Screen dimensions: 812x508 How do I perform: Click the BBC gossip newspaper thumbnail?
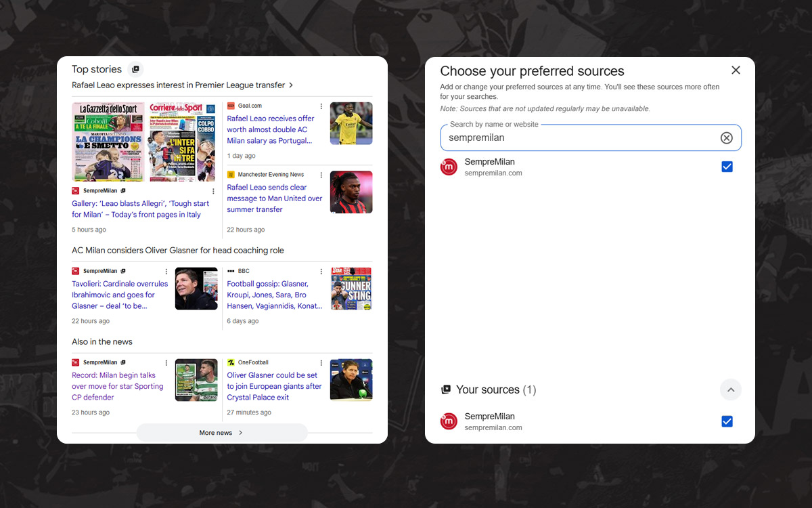click(x=351, y=289)
